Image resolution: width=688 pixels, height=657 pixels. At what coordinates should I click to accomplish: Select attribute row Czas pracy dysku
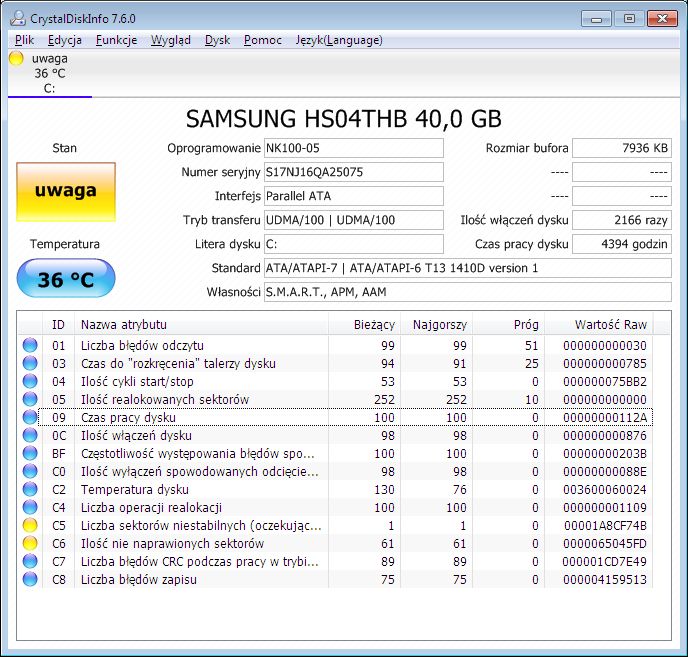tap(336, 417)
